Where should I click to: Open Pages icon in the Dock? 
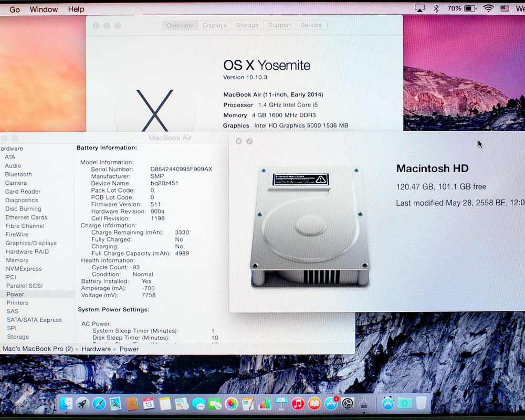click(x=248, y=404)
